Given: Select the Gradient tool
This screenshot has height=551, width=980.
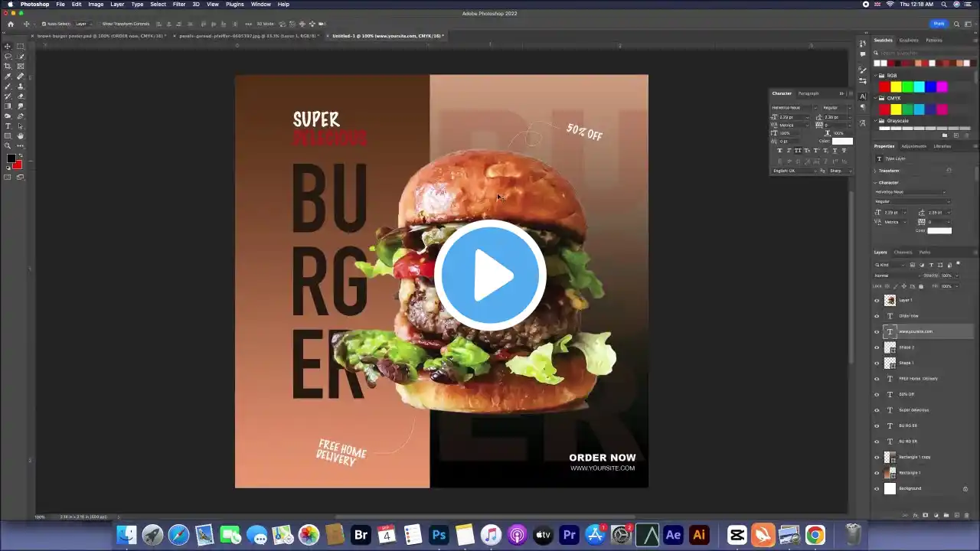Looking at the screenshot, I should pyautogui.click(x=8, y=106).
